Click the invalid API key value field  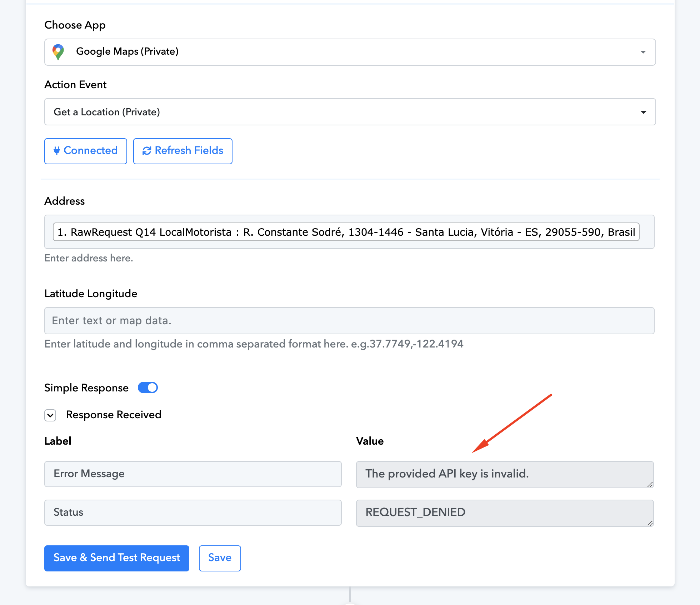click(x=505, y=474)
